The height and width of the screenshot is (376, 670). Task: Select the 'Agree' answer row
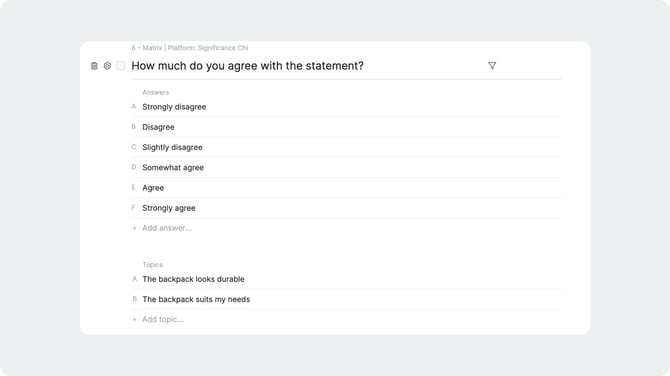346,188
